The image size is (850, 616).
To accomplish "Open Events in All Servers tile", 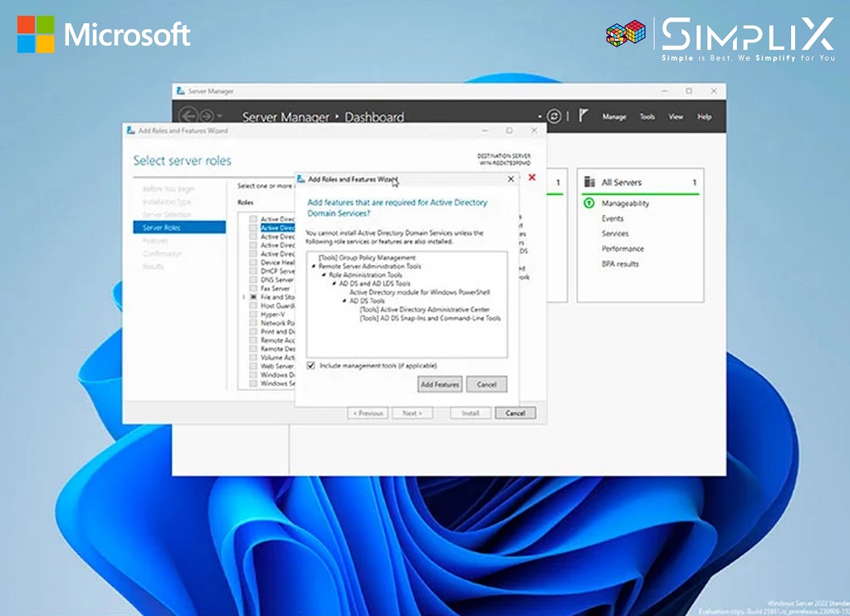I will click(x=613, y=218).
